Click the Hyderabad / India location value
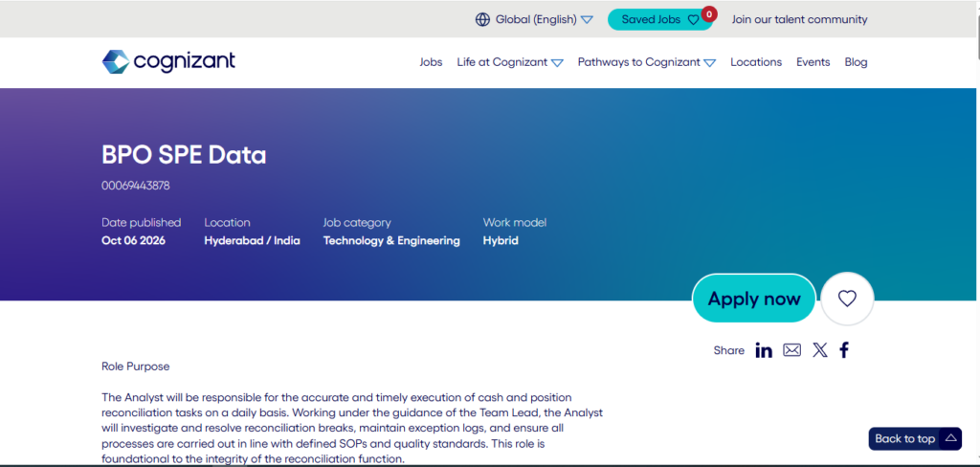 tap(252, 241)
